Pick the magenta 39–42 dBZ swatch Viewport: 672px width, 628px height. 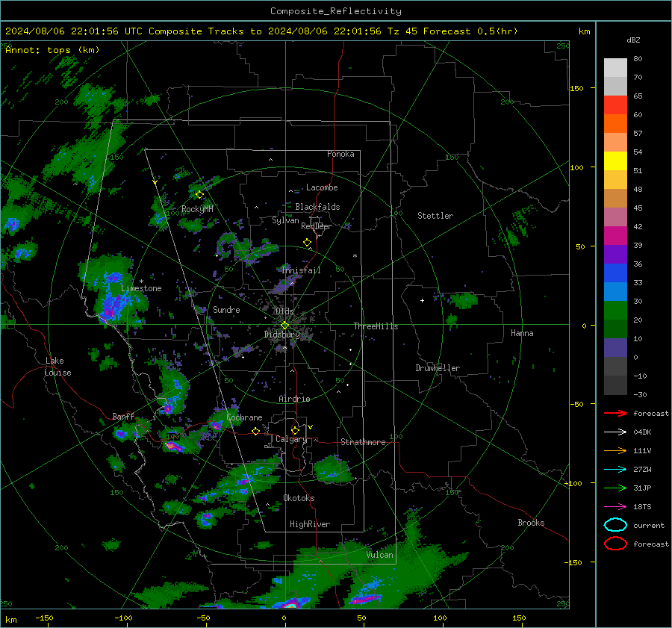click(x=615, y=235)
